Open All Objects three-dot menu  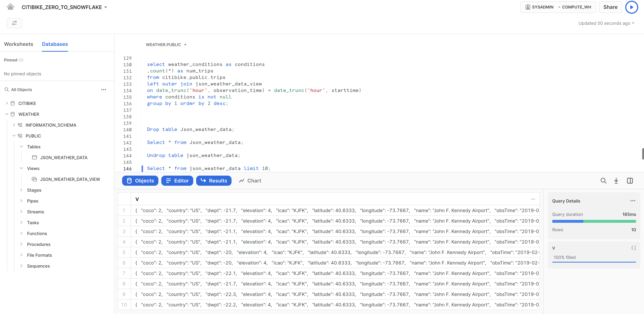click(103, 90)
